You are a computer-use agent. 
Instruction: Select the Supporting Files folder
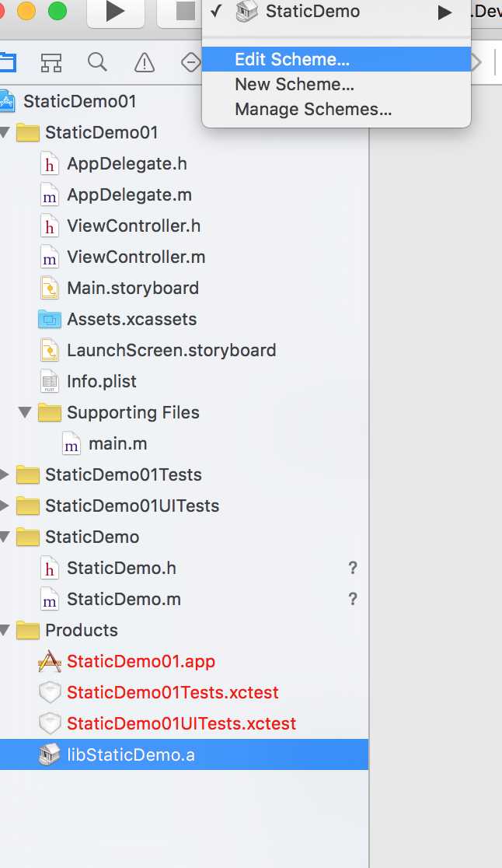[x=133, y=412]
